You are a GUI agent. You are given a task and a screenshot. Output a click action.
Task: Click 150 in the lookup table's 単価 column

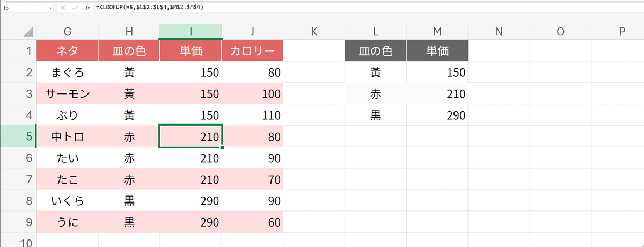(x=437, y=72)
